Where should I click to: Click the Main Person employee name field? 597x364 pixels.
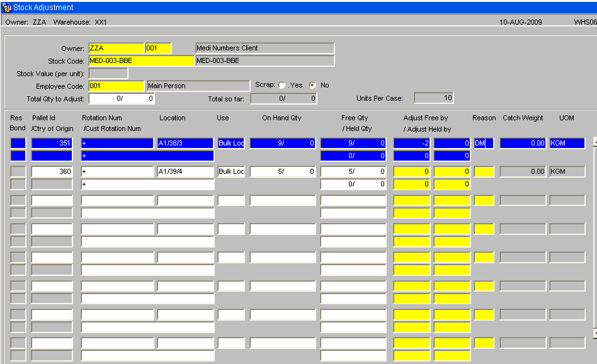198,86
